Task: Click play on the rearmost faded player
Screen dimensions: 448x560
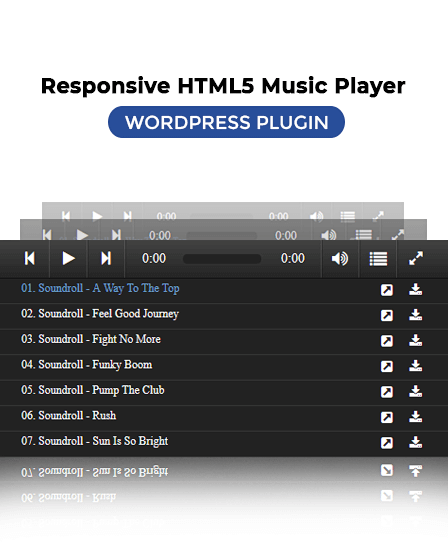Action: pos(97,216)
